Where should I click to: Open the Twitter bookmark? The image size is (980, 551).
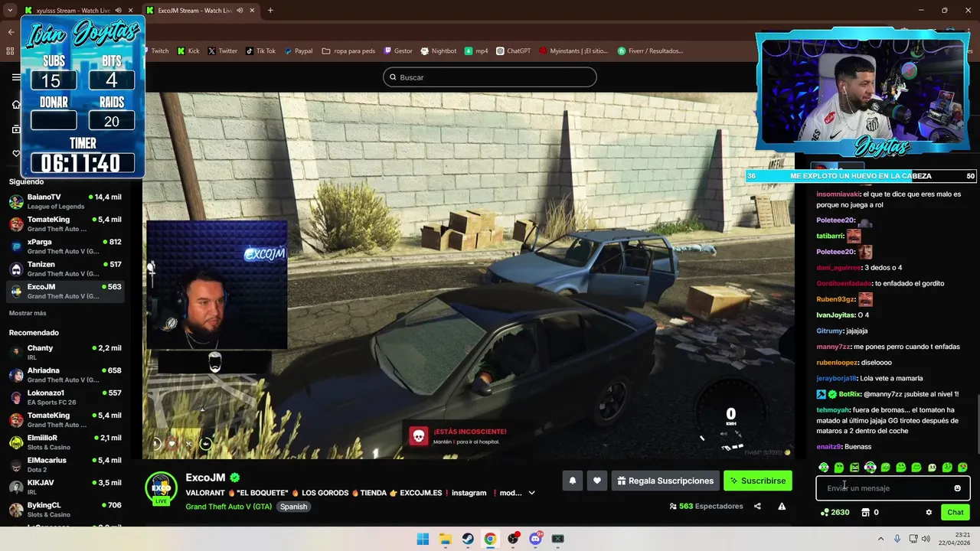tap(222, 51)
